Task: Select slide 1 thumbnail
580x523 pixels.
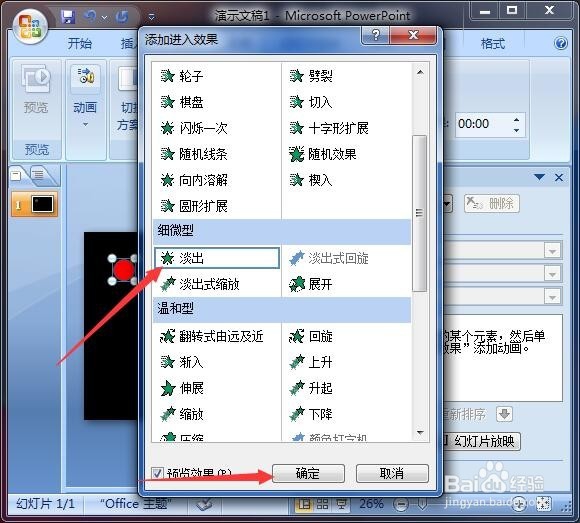Action: (35, 204)
